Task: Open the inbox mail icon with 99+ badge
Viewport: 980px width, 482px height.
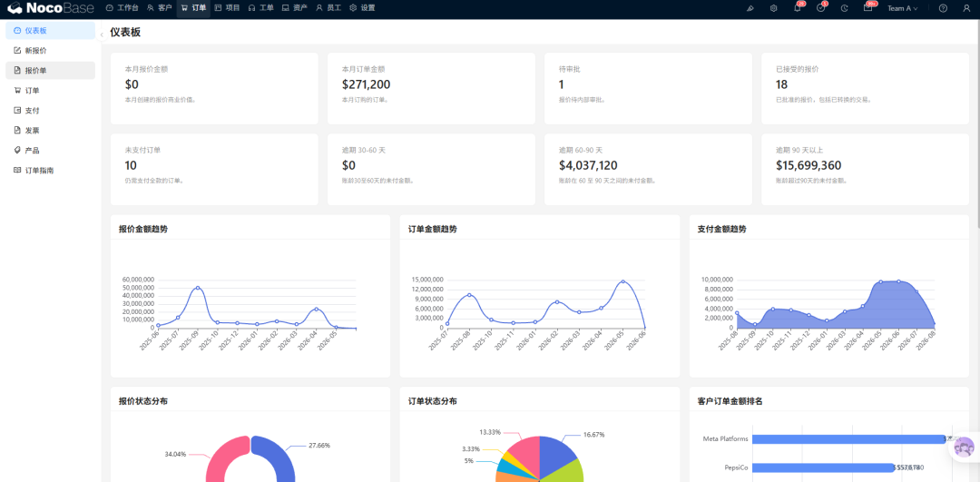Action: point(867,8)
